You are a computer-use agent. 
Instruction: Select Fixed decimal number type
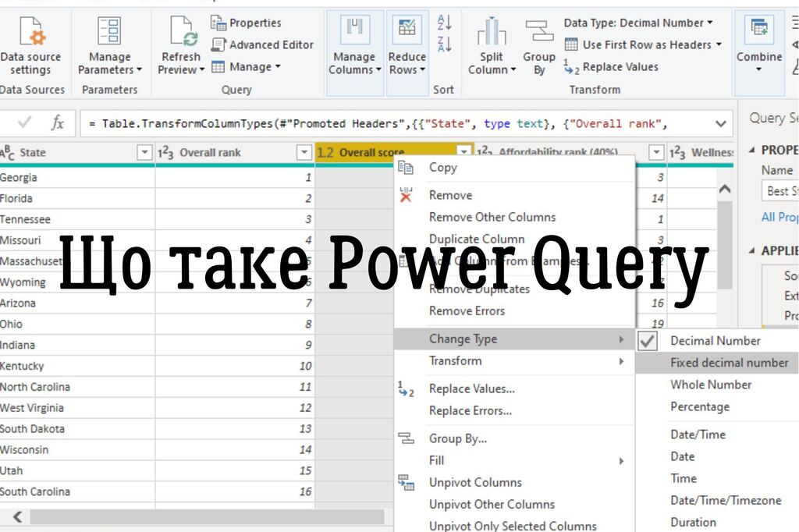click(730, 363)
